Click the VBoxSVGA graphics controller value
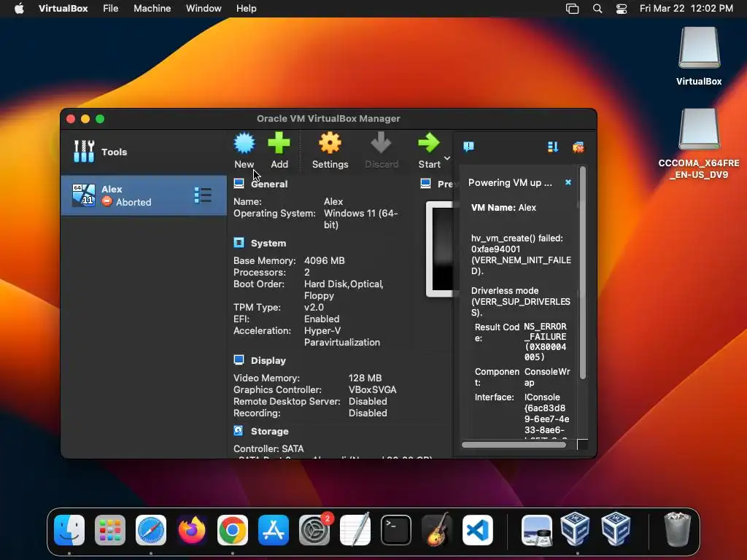Image resolution: width=747 pixels, height=560 pixels. pos(373,389)
